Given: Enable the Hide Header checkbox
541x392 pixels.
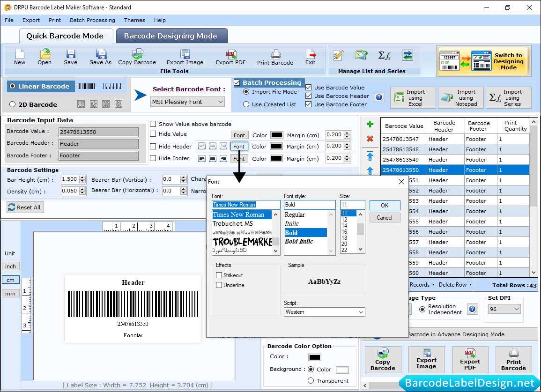Looking at the screenshot, I should [153, 146].
